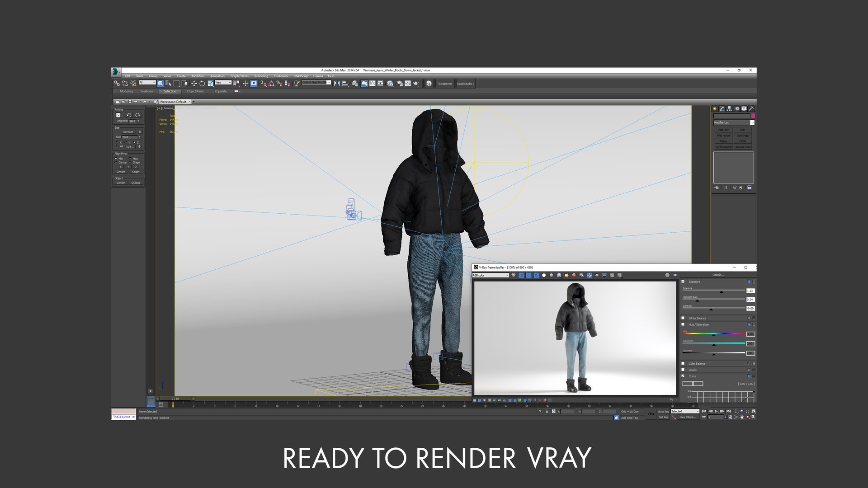Save render image in V-Ray frame buffer
868x488 pixels.
pyautogui.click(x=559, y=275)
